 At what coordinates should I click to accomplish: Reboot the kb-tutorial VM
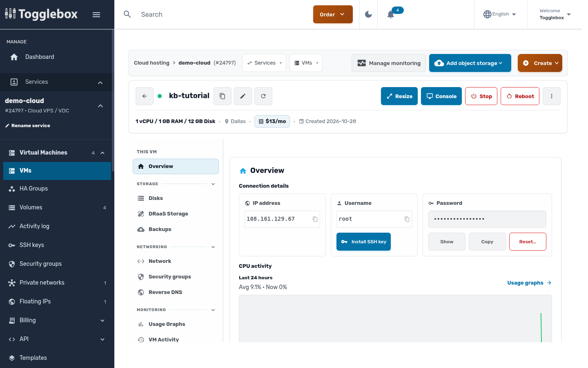[x=520, y=96]
